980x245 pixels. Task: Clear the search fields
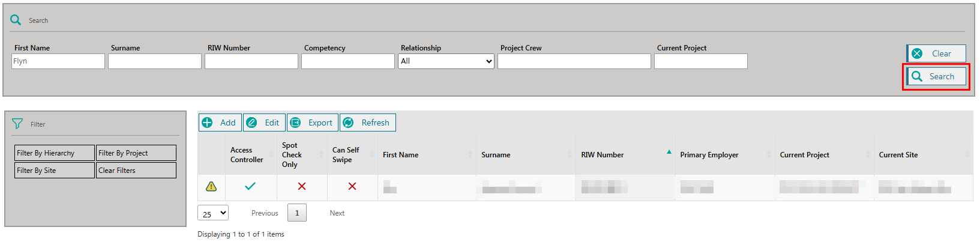pyautogui.click(x=936, y=53)
